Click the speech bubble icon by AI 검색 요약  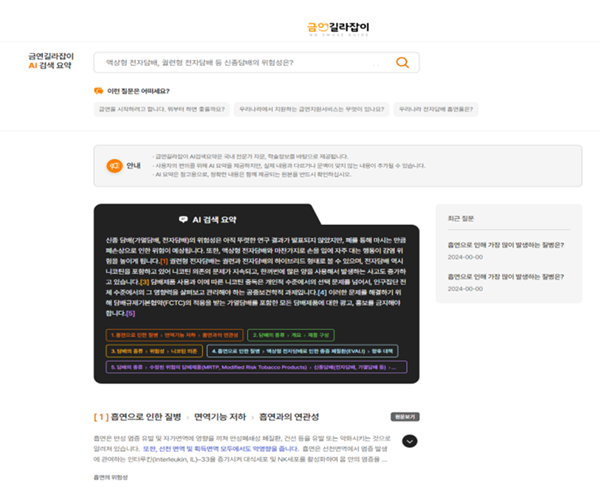[183, 219]
